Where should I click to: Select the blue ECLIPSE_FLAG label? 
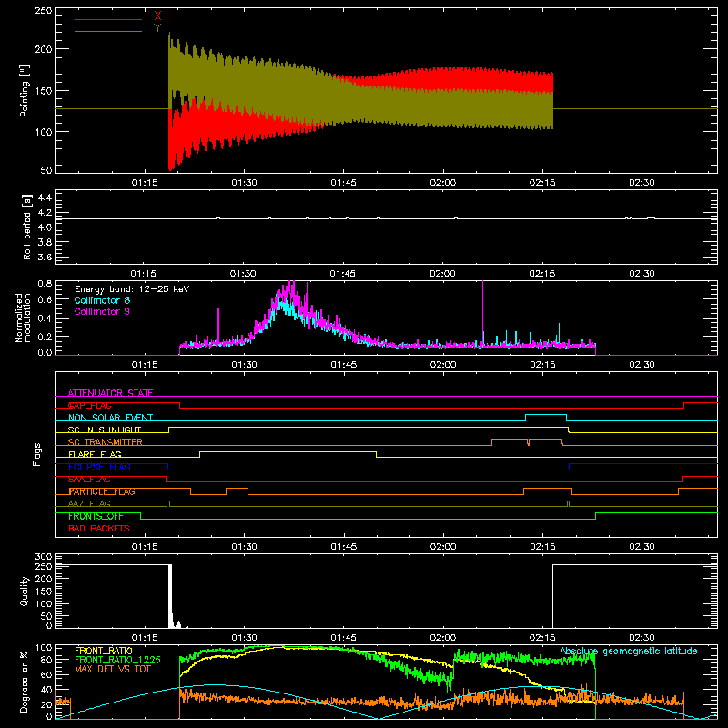click(99, 467)
